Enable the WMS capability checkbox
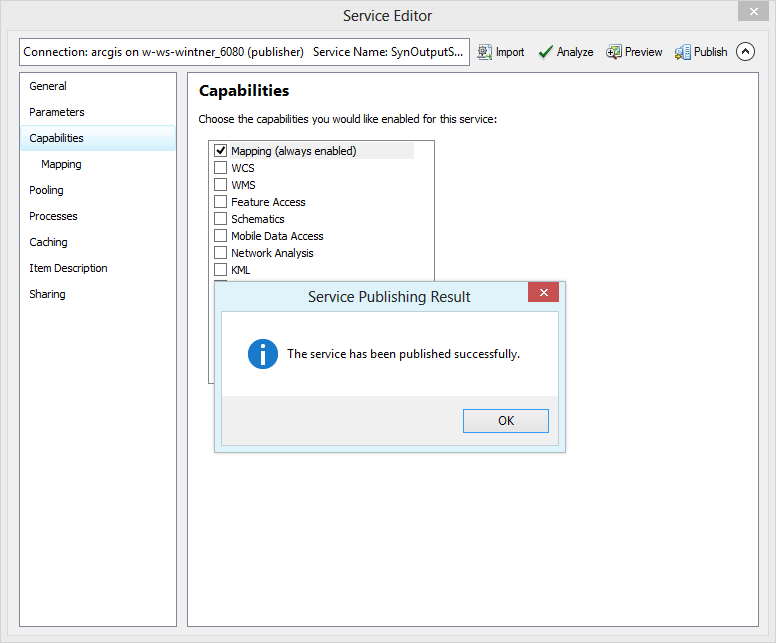776x643 pixels. tap(220, 185)
